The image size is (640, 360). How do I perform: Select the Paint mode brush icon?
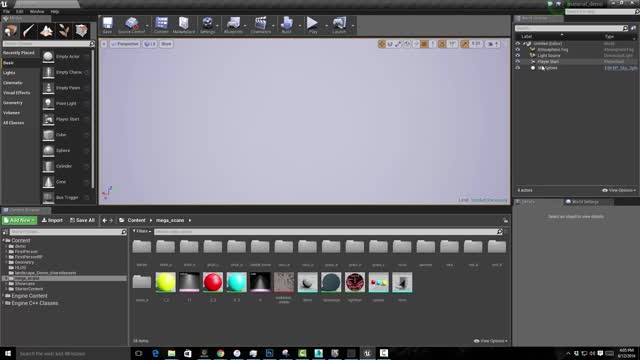coord(28,31)
